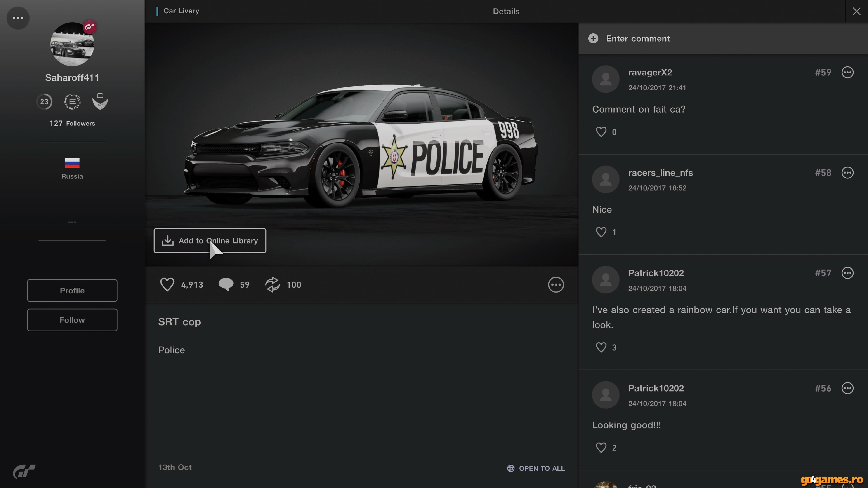This screenshot has width=868, height=488.
Task: Like the rainbow car comment
Action: (601, 347)
